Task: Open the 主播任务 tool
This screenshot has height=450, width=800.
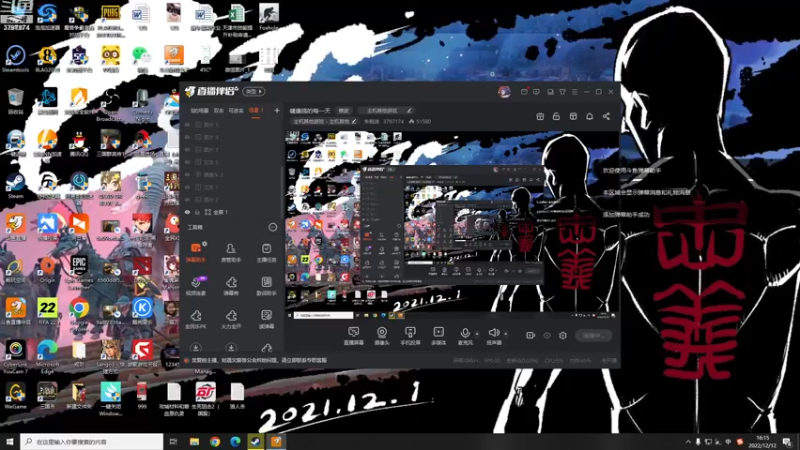Action: tap(266, 252)
